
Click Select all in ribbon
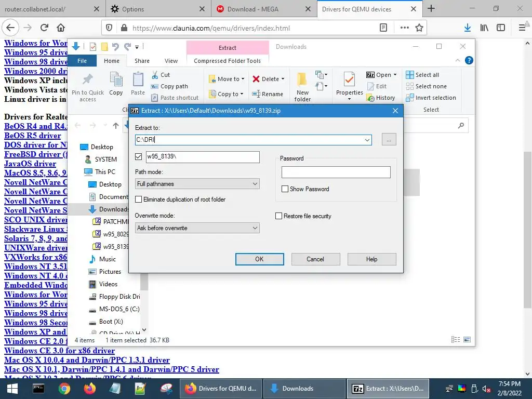423,75
